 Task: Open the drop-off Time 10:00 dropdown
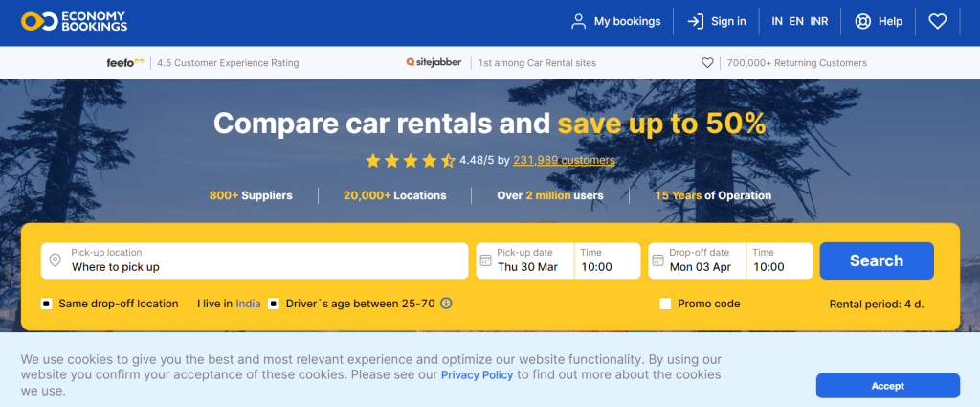tap(779, 260)
